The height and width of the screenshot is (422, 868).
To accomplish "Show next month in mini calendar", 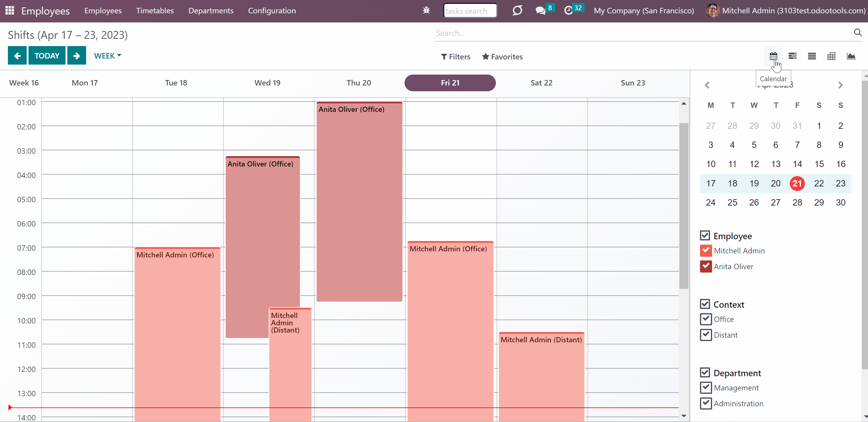I will pyautogui.click(x=840, y=85).
